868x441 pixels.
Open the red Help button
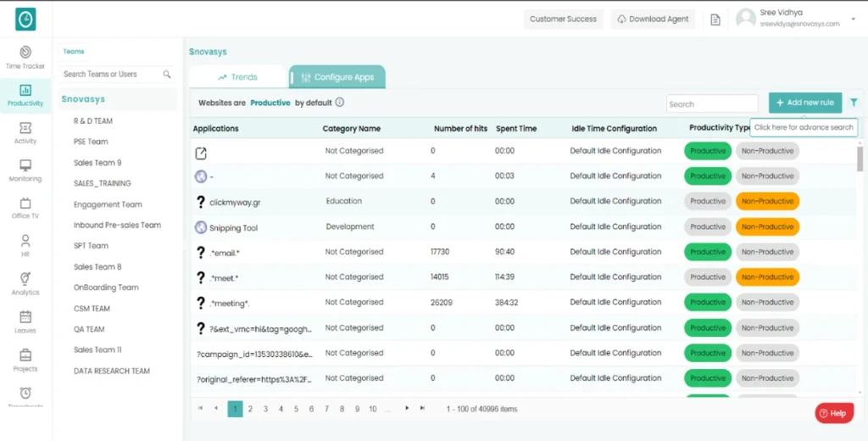(x=834, y=413)
